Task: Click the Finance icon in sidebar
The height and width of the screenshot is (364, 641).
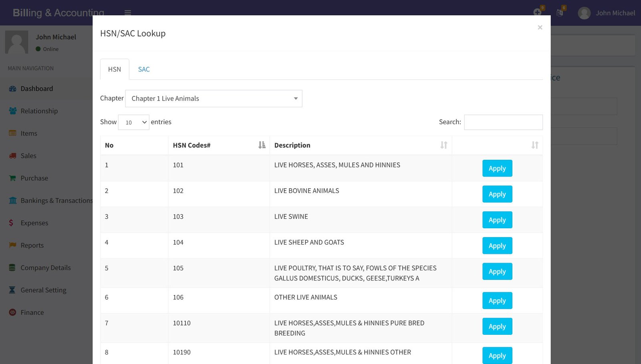Action: tap(12, 312)
